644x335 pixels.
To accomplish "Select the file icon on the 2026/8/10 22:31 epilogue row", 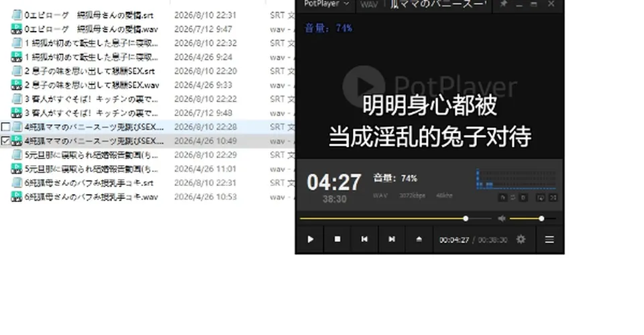I will pos(16,15).
